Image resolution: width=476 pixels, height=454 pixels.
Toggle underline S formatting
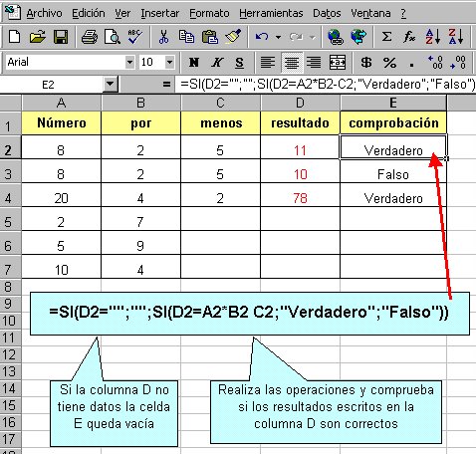(239, 62)
